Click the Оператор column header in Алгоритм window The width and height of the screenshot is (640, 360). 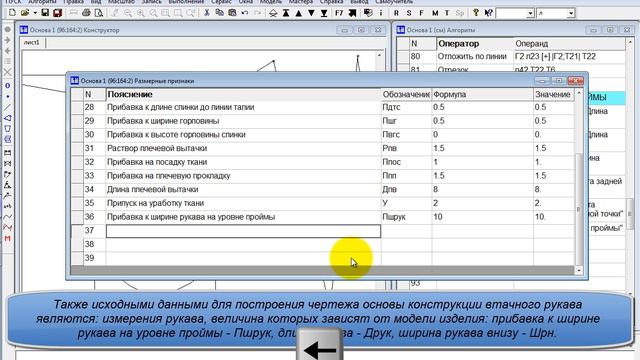click(475, 44)
